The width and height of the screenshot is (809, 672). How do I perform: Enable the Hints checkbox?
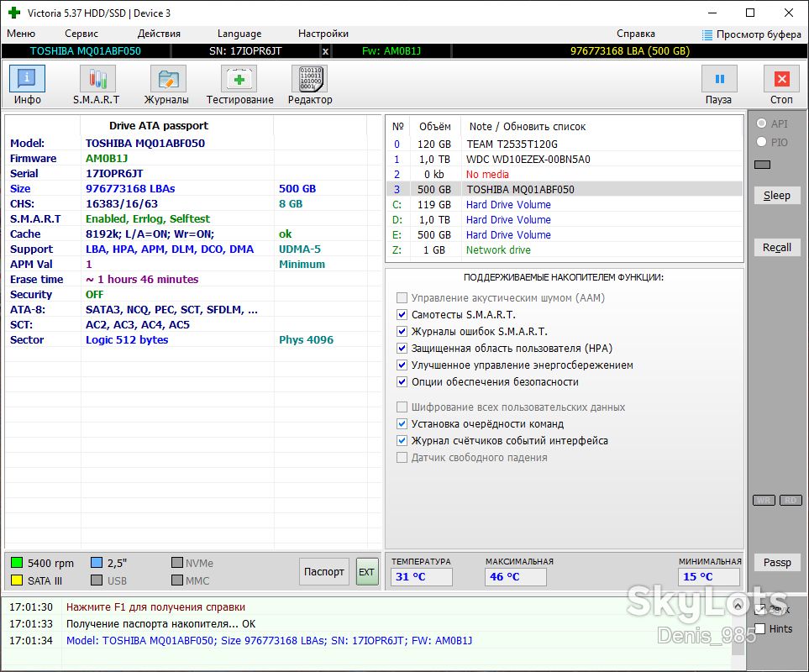pos(760,628)
